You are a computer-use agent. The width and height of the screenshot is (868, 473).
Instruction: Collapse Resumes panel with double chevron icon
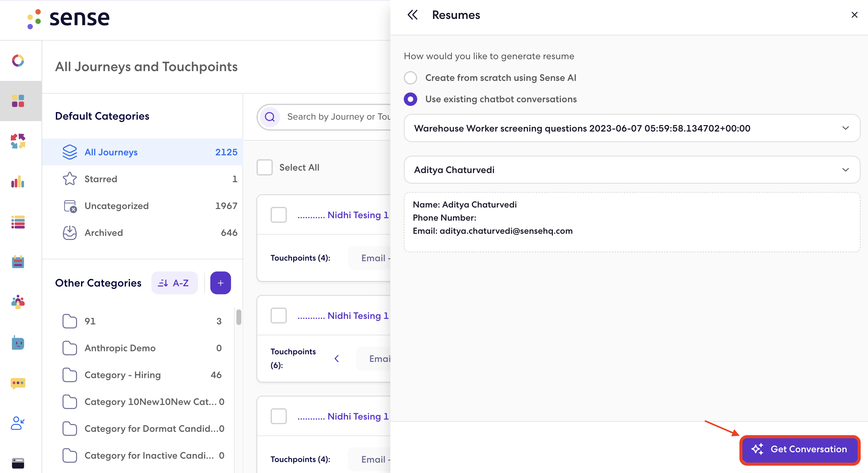coord(412,15)
